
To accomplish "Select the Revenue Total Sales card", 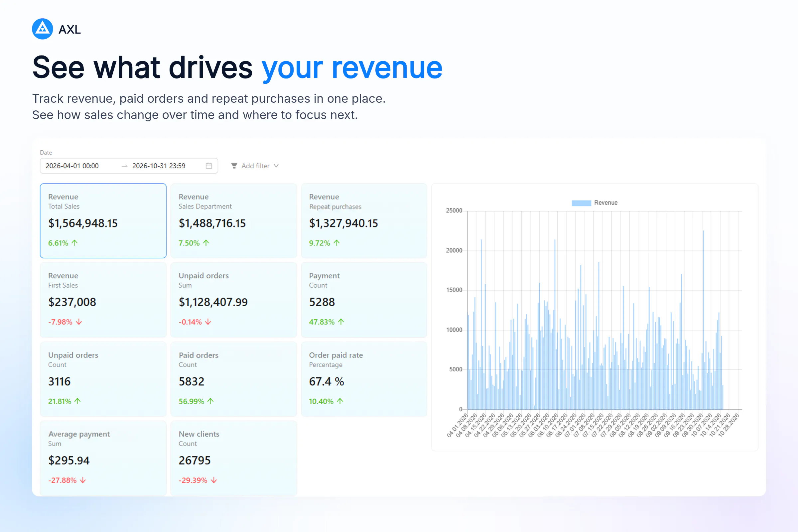I will (103, 221).
